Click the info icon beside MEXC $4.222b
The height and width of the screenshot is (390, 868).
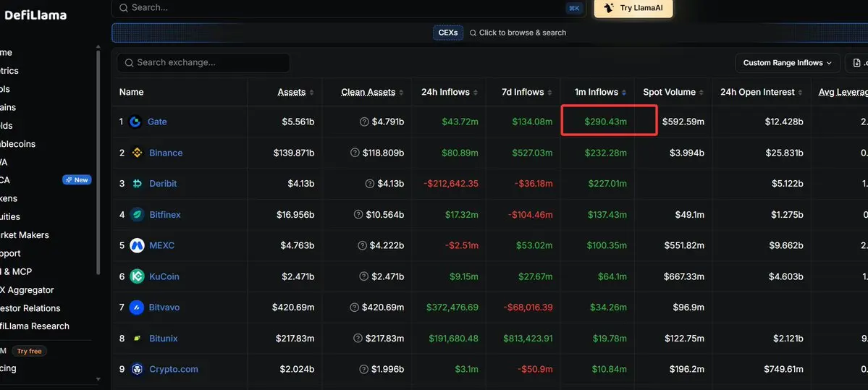point(363,245)
